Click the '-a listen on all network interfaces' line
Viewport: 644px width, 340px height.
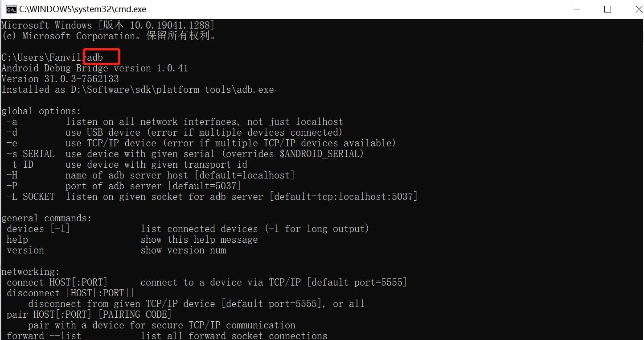tap(176, 121)
